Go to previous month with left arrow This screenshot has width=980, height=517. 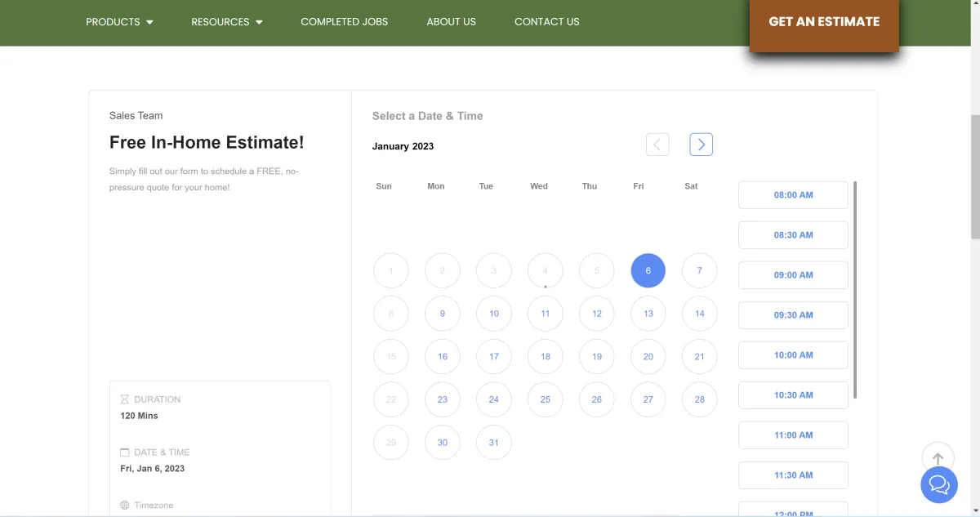(657, 145)
